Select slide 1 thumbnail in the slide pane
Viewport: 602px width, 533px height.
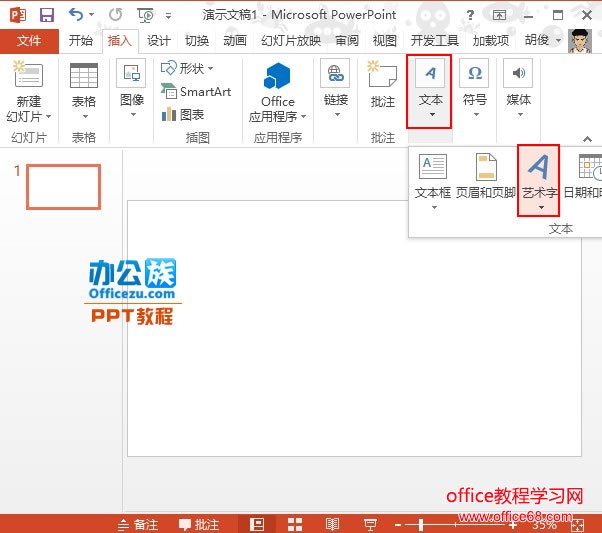[x=64, y=187]
